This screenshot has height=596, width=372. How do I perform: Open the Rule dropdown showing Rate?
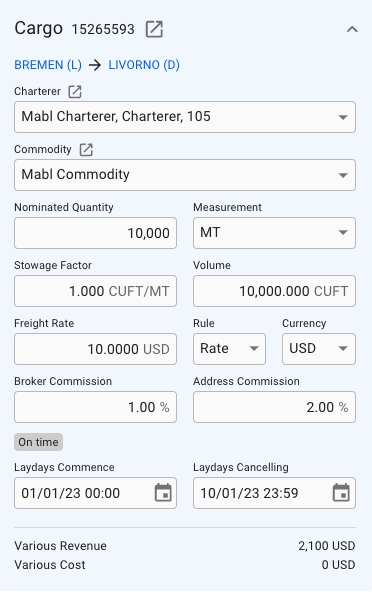230,349
